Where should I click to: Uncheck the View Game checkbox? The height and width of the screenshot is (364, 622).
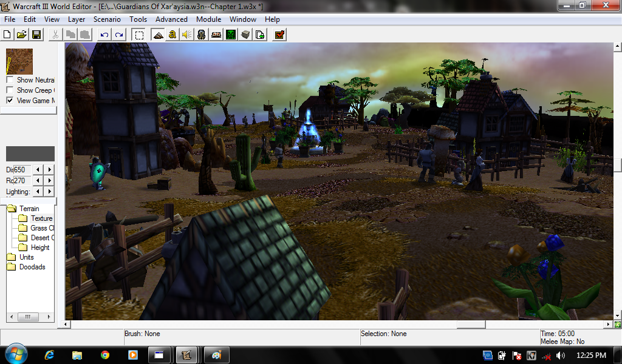click(10, 100)
